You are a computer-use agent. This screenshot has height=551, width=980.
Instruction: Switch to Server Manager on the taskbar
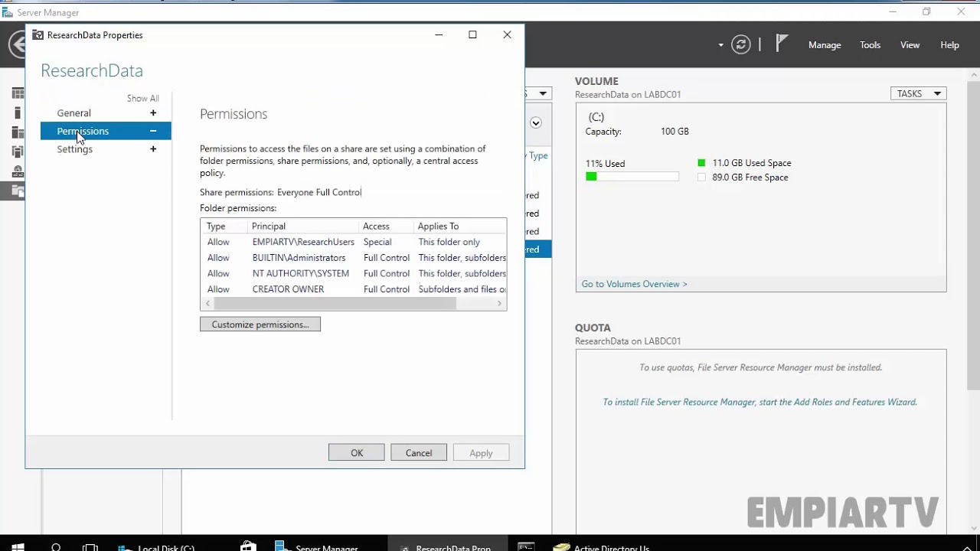pyautogui.click(x=316, y=548)
